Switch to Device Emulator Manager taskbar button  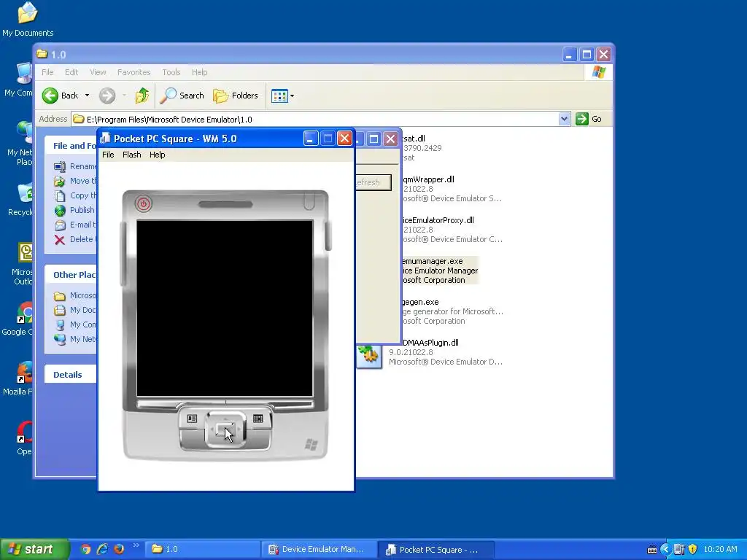(x=318, y=549)
